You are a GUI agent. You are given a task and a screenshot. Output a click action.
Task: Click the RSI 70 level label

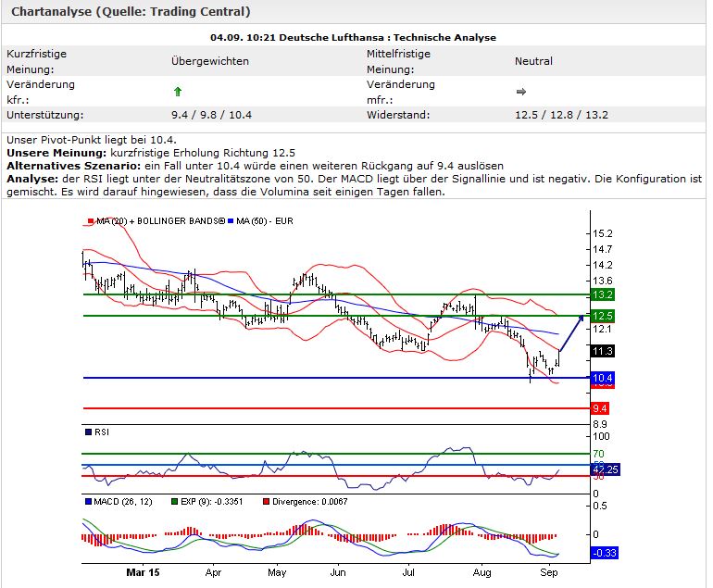click(x=598, y=454)
